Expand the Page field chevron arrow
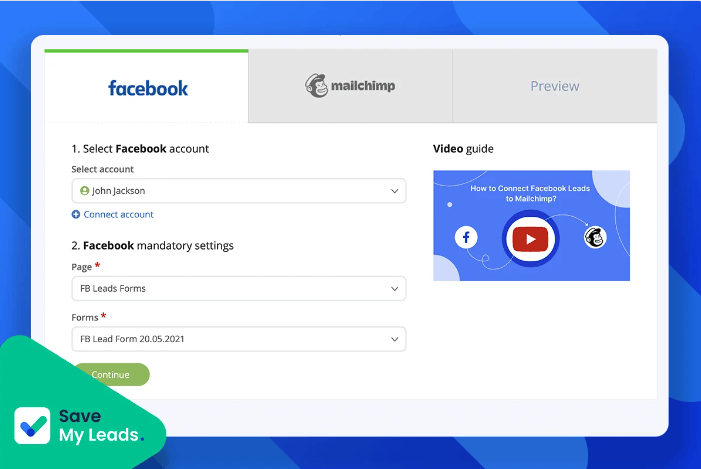This screenshot has height=469, width=701. (394, 289)
